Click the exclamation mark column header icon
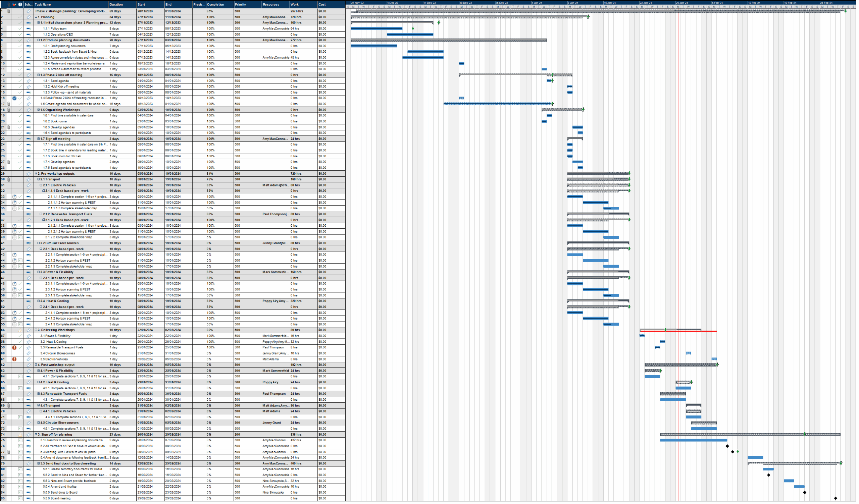The image size is (859, 504). coord(20,4)
